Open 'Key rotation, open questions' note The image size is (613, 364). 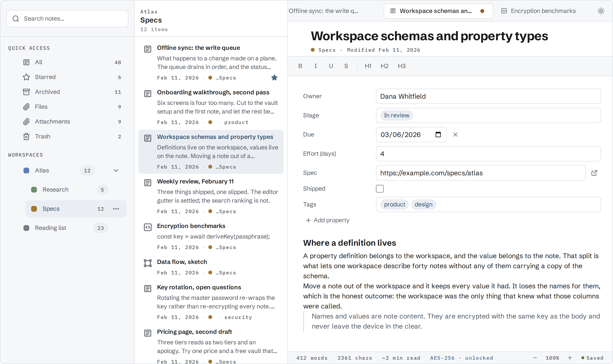[x=211, y=302]
